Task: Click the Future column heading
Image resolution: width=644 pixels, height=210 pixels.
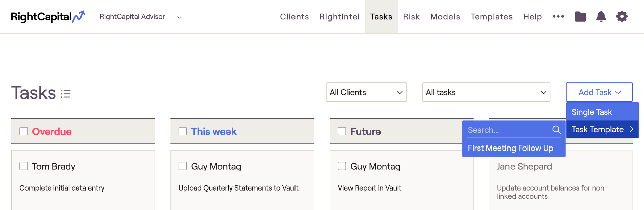Action: pyautogui.click(x=366, y=131)
